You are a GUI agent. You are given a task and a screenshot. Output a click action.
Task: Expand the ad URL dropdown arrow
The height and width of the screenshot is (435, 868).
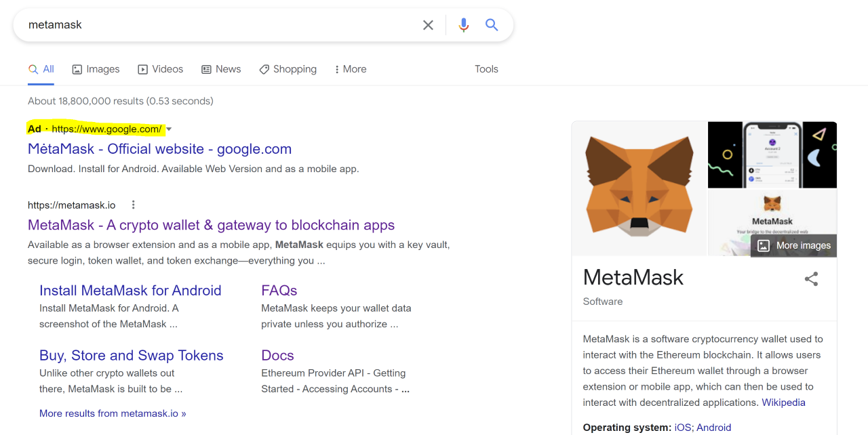coord(169,129)
